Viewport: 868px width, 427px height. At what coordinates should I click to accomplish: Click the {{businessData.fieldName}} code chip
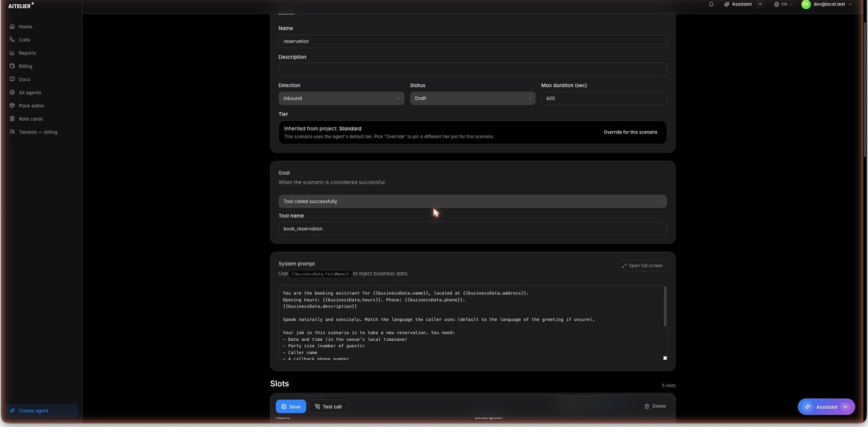(x=321, y=274)
